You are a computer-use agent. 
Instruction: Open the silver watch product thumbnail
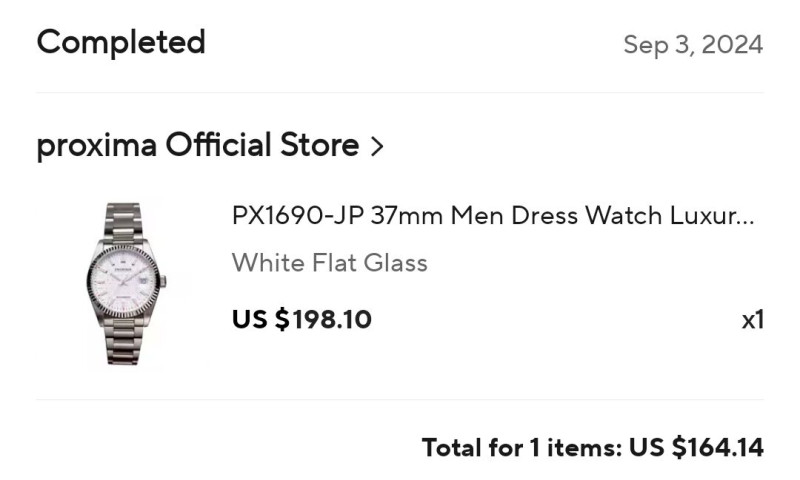(125, 283)
